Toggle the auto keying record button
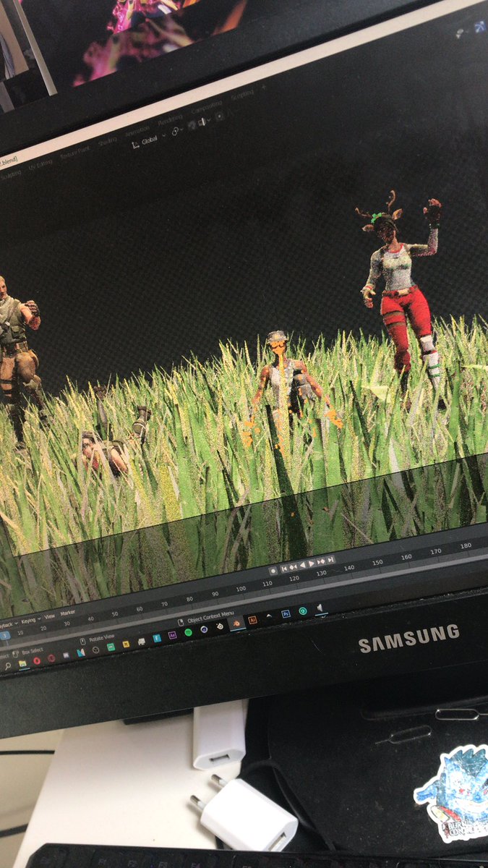The image size is (488, 868). pyautogui.click(x=273, y=571)
